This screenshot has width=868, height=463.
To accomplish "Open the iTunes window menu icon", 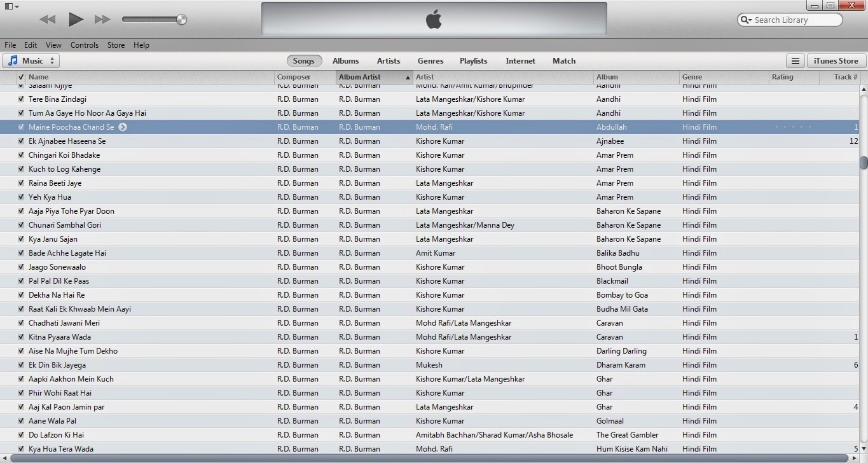I will [11, 6].
